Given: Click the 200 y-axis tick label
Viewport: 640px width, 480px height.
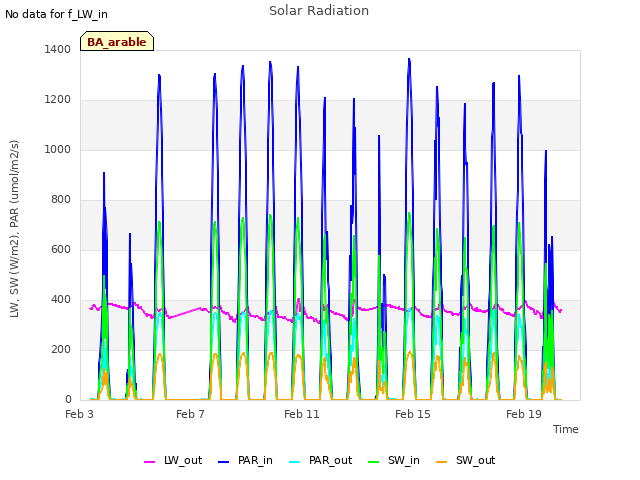Looking at the screenshot, I should tap(61, 349).
